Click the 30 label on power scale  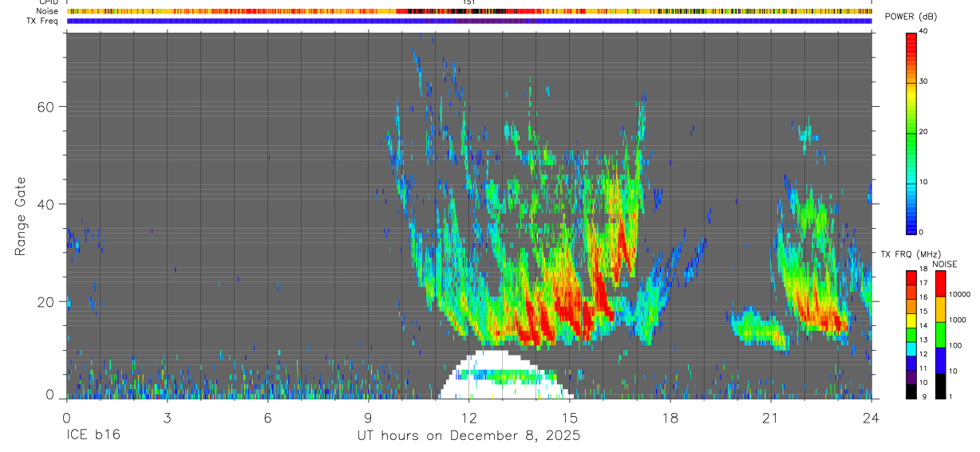point(923,81)
